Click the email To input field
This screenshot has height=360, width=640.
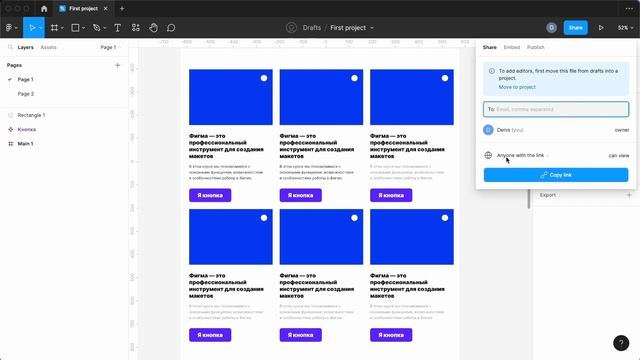pos(556,109)
